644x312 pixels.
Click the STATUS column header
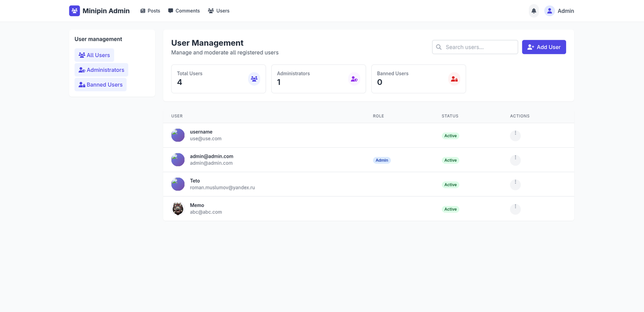(450, 116)
